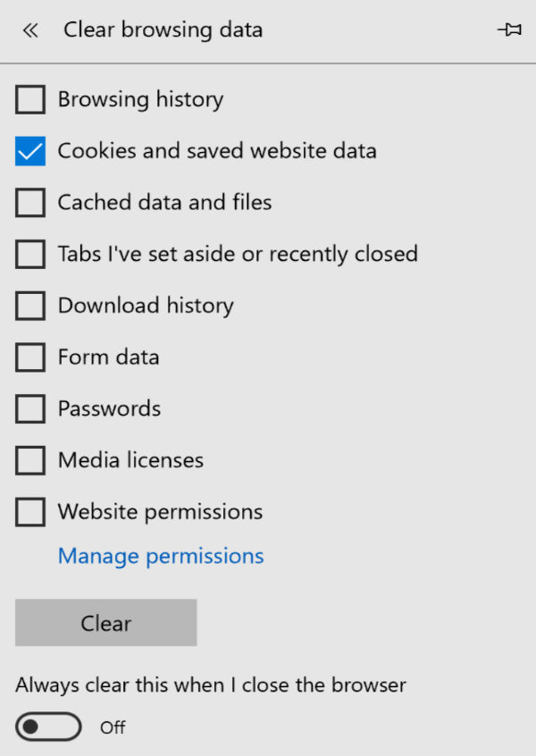
Task: Tick the Passwords checkbox
Action: pyautogui.click(x=30, y=409)
